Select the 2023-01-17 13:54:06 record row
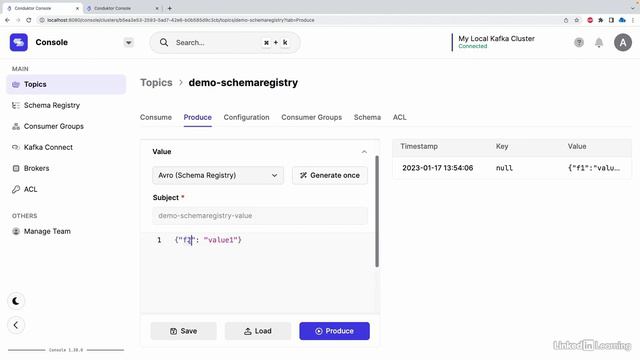The height and width of the screenshot is (360, 640). [x=512, y=168]
